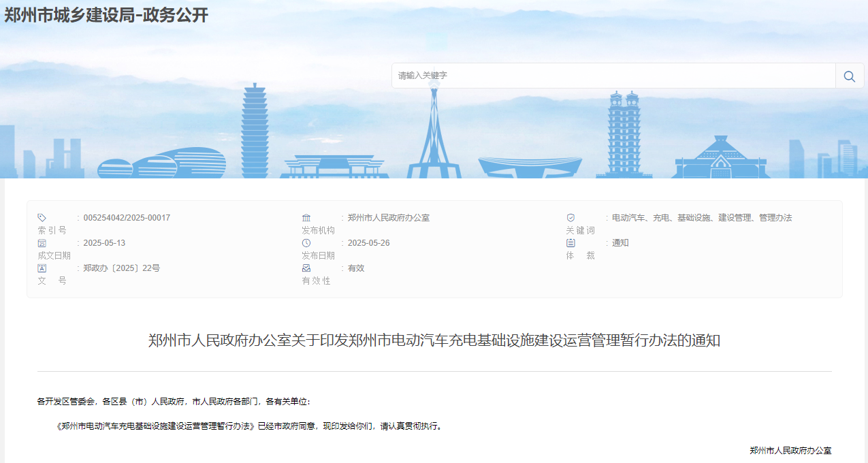Click the magnifier search button
This screenshot has height=463, width=868.
pos(849,76)
